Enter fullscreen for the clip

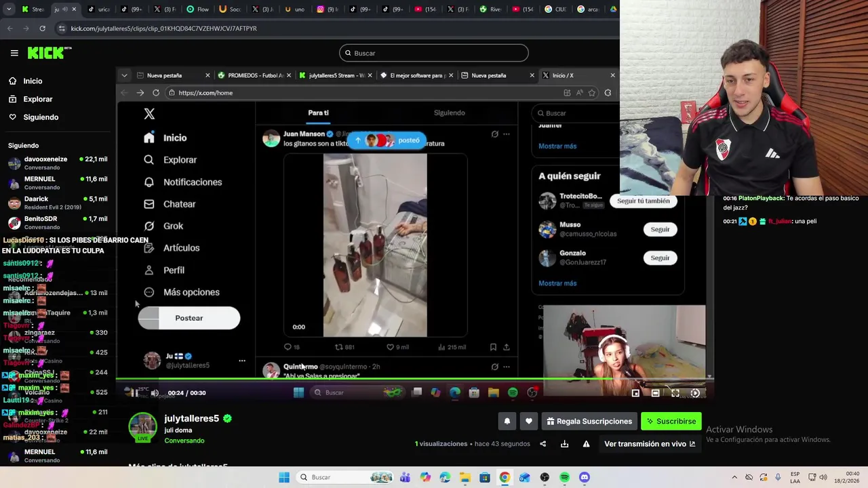click(675, 392)
